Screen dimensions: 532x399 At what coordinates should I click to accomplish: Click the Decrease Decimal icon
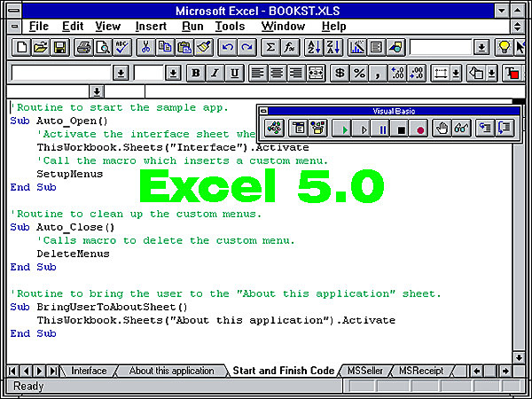click(417, 73)
